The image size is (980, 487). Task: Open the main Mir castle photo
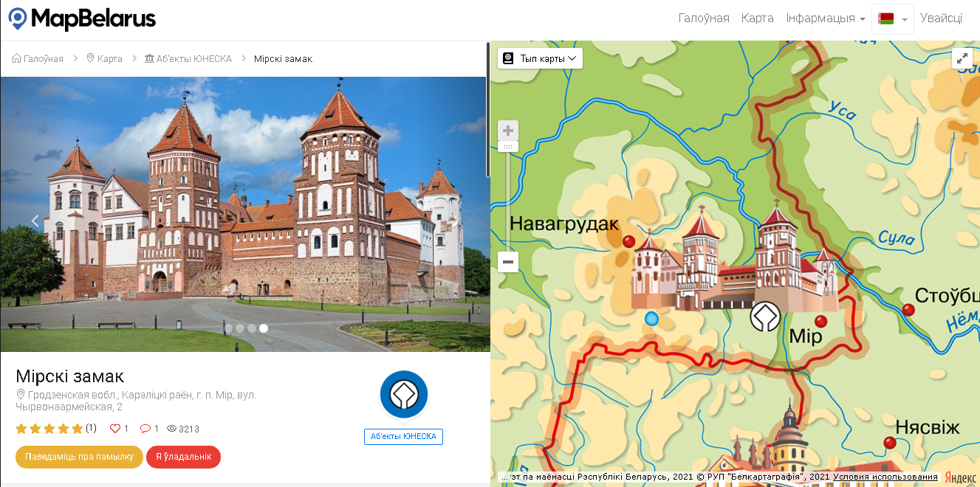click(x=244, y=214)
